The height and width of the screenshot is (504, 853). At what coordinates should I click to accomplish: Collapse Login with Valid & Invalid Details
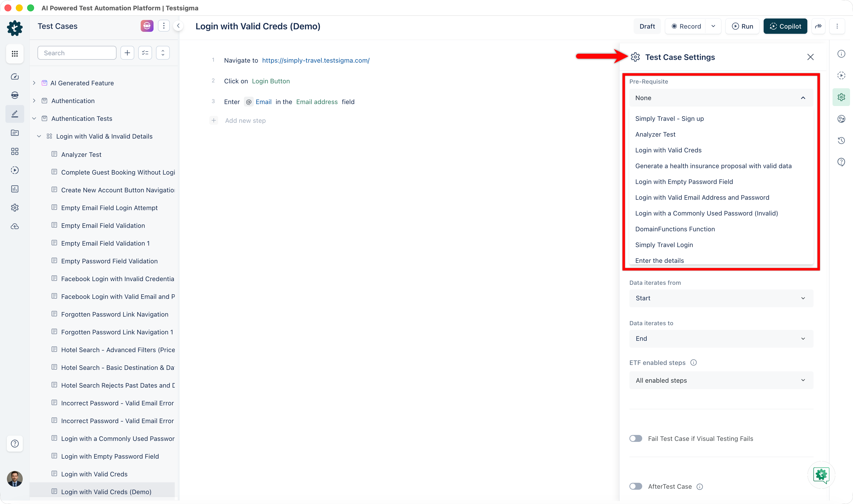(39, 136)
